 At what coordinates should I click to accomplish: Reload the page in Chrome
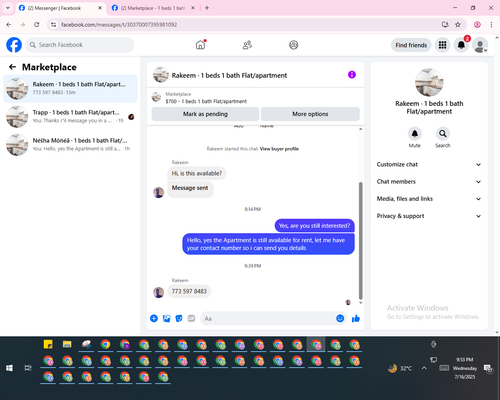(37, 24)
